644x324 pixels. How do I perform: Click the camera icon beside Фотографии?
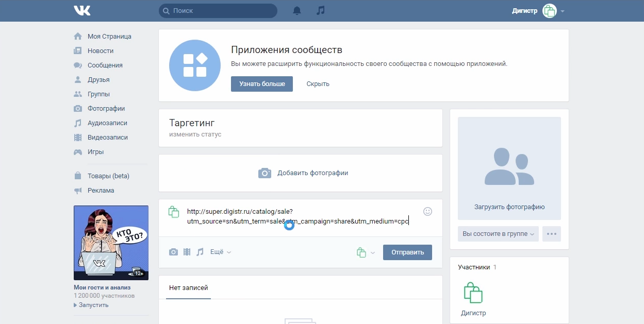(x=78, y=109)
